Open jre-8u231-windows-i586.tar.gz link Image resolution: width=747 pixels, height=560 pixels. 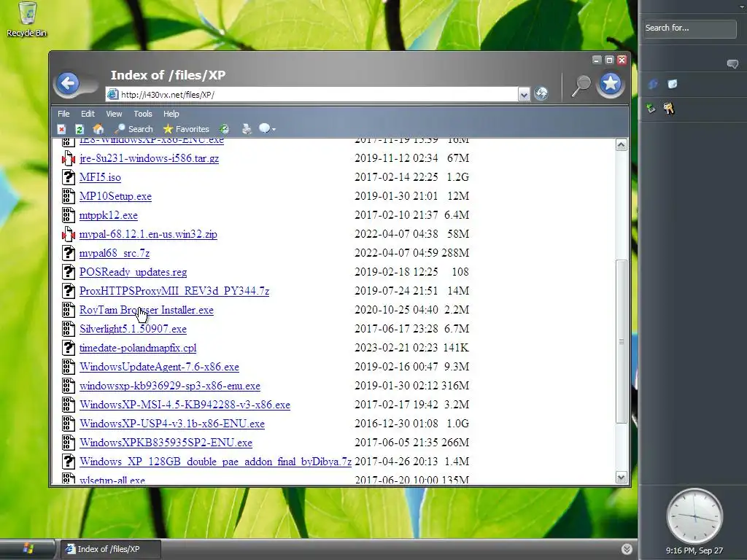tap(149, 158)
